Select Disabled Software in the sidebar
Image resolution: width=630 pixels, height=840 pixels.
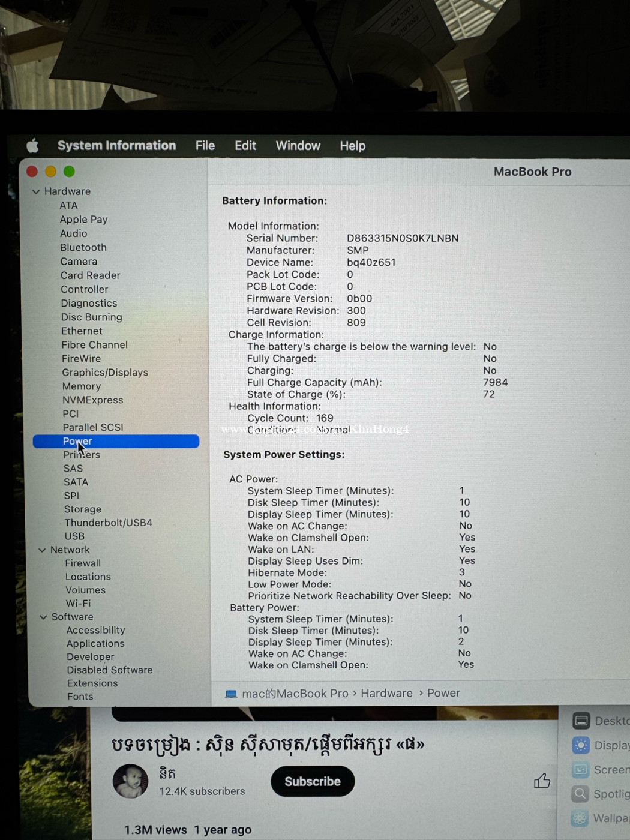pyautogui.click(x=110, y=670)
